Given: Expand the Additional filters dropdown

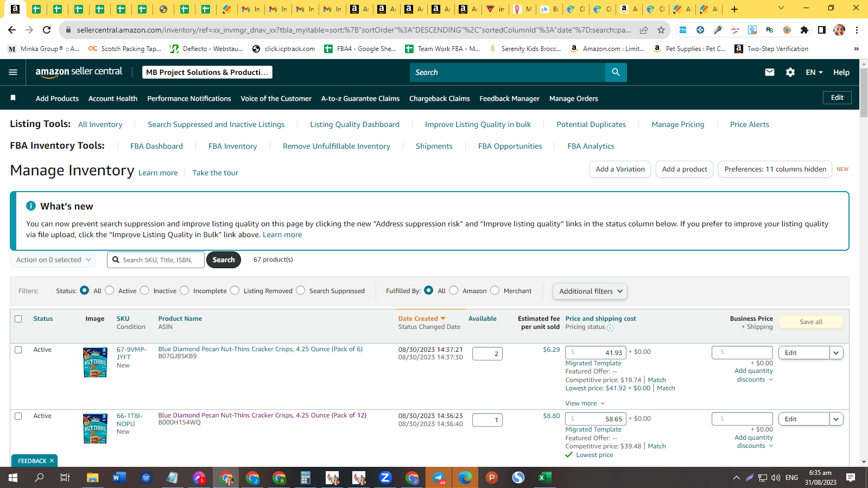Looking at the screenshot, I should (x=590, y=291).
